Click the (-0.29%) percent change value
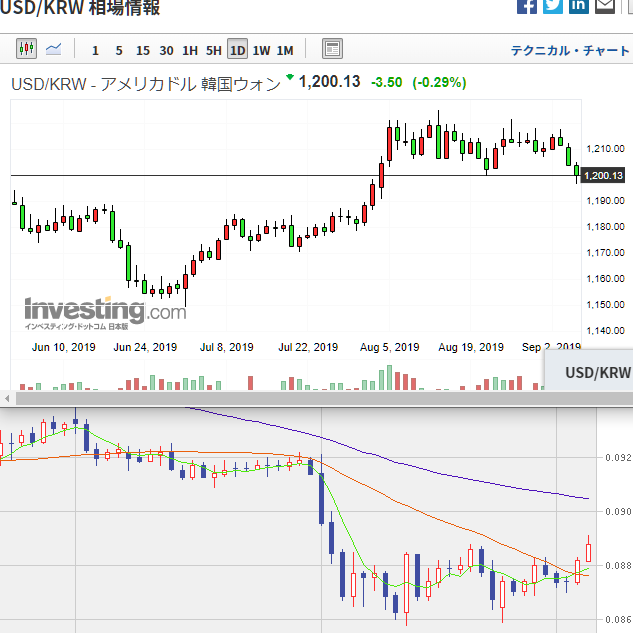Viewport: 633px width, 633px height. tap(439, 82)
